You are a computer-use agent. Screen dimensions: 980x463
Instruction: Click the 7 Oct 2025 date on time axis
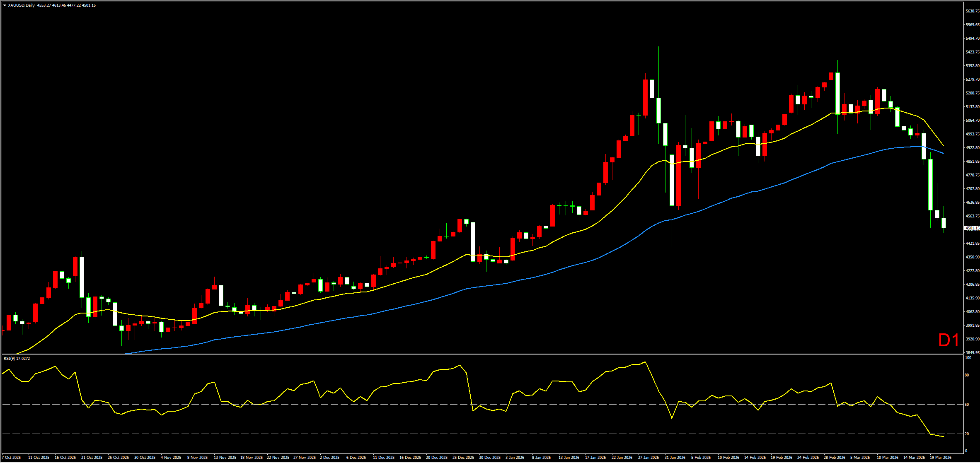(x=11, y=458)
